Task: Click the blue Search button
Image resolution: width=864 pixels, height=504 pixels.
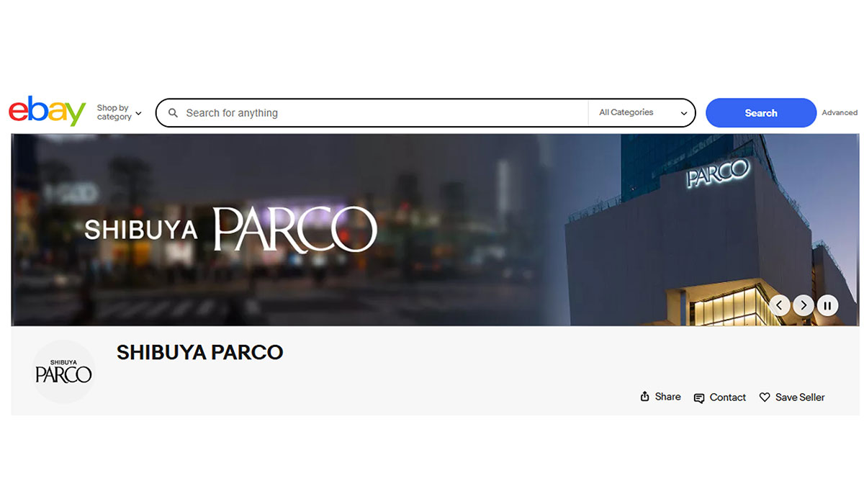Action: pos(761,113)
